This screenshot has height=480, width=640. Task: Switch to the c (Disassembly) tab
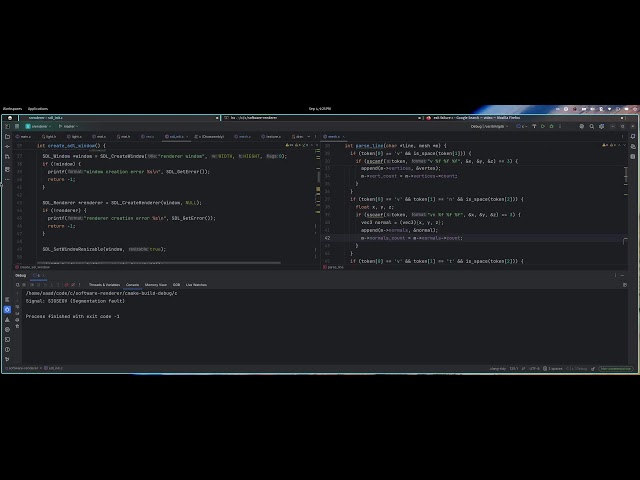(210, 137)
